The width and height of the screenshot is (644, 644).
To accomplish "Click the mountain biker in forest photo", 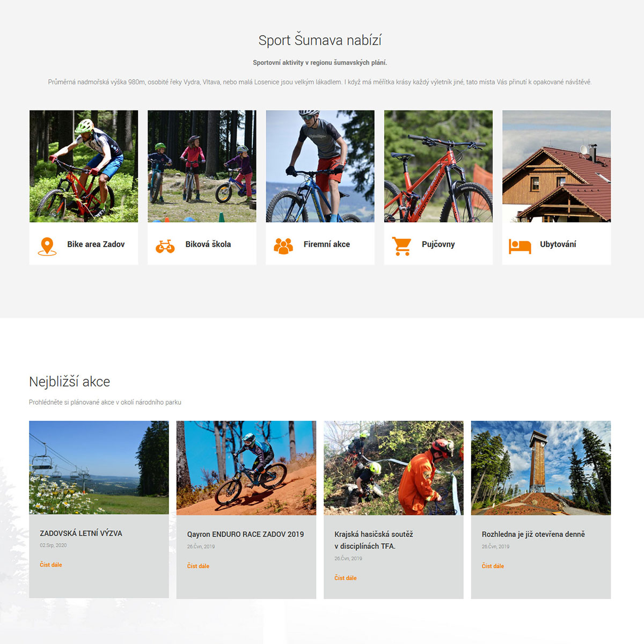I will point(84,166).
